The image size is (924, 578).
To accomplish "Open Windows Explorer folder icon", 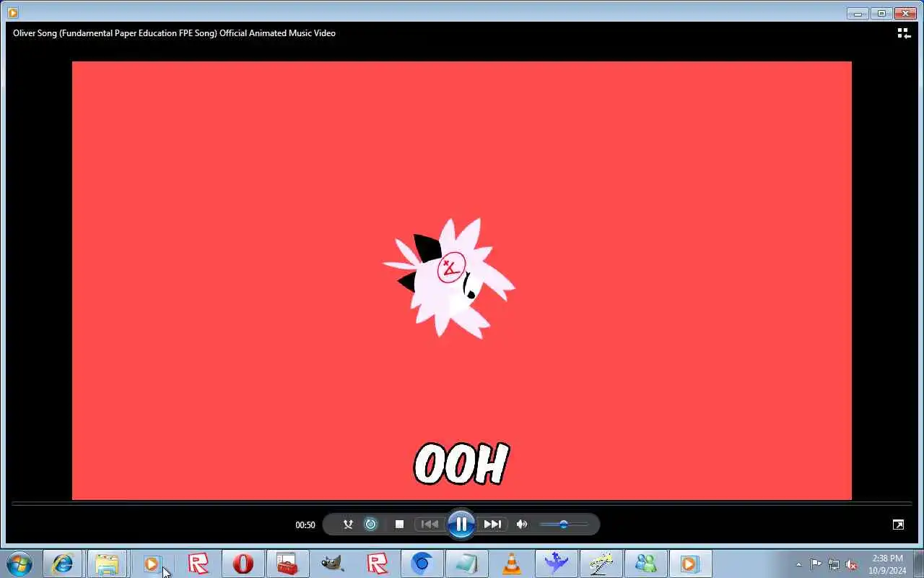I will tap(107, 564).
